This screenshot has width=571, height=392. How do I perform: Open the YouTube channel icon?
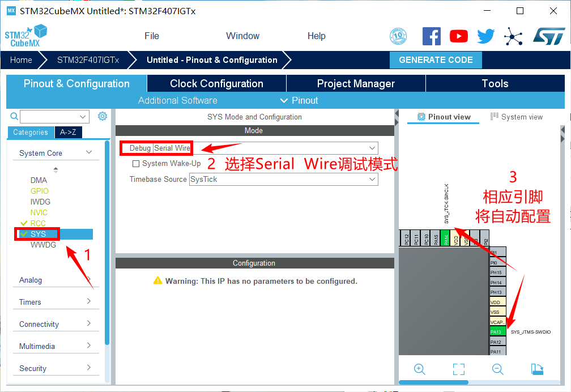click(x=459, y=36)
